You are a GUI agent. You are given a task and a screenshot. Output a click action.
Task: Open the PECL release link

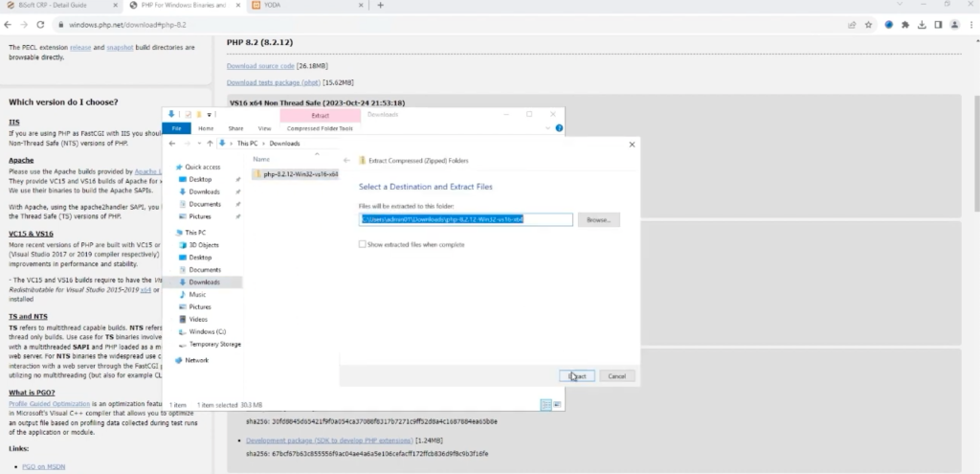pyautogui.click(x=80, y=48)
